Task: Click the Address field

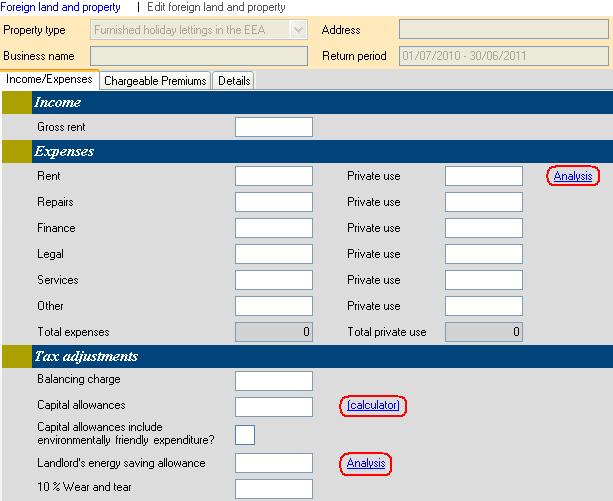Action: (x=504, y=30)
